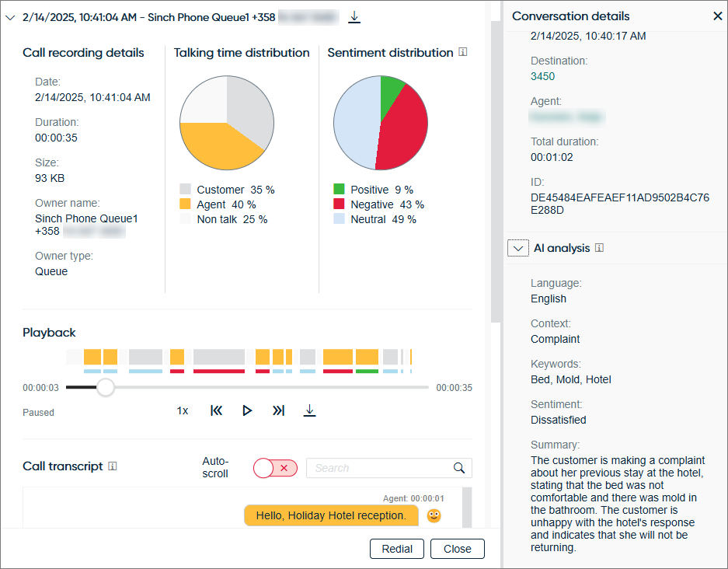Skip to the previous playback segment
The height and width of the screenshot is (569, 728).
[217, 410]
